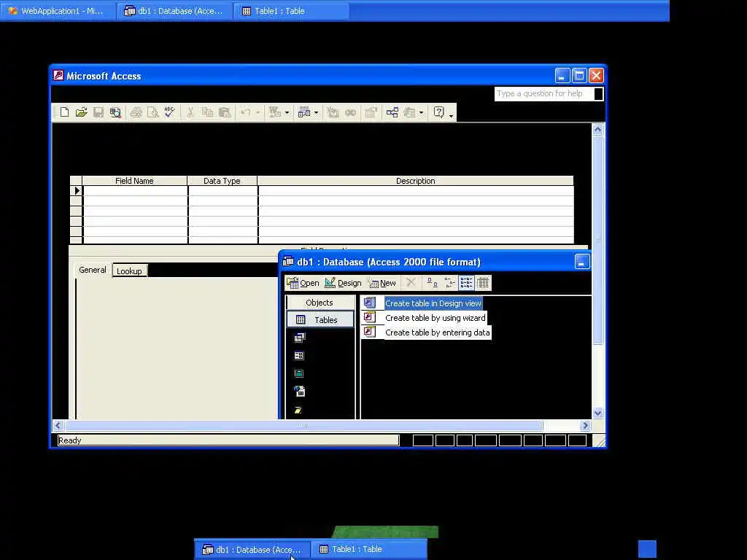Viewport: 747px width, 560px height.
Task: Click the Print toolbar icon
Action: click(x=136, y=112)
